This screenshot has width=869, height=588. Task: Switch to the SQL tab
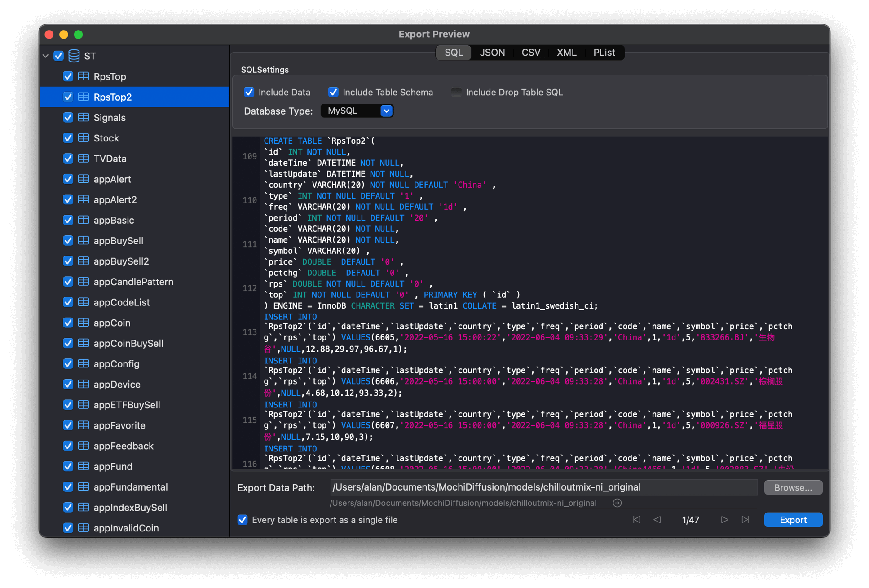(454, 53)
